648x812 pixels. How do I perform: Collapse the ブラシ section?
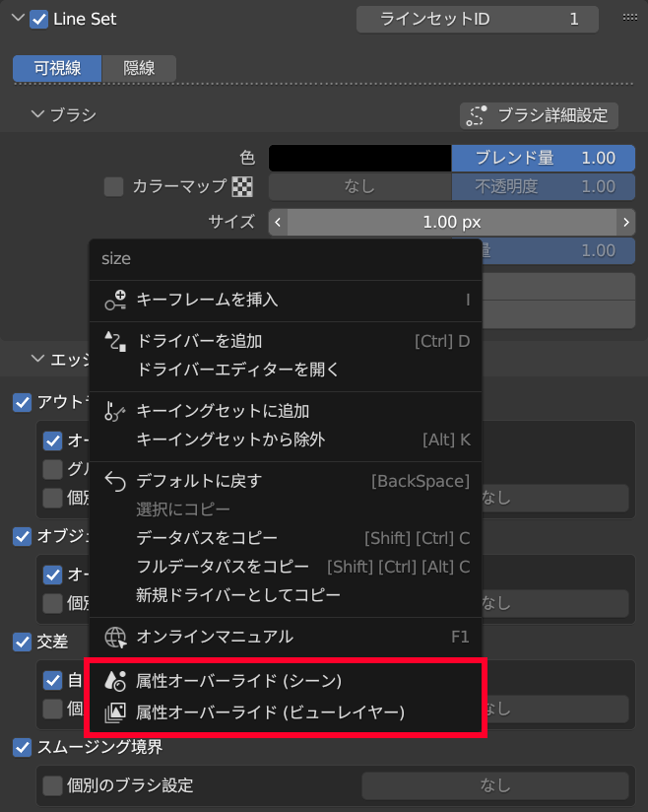[x=37, y=113]
